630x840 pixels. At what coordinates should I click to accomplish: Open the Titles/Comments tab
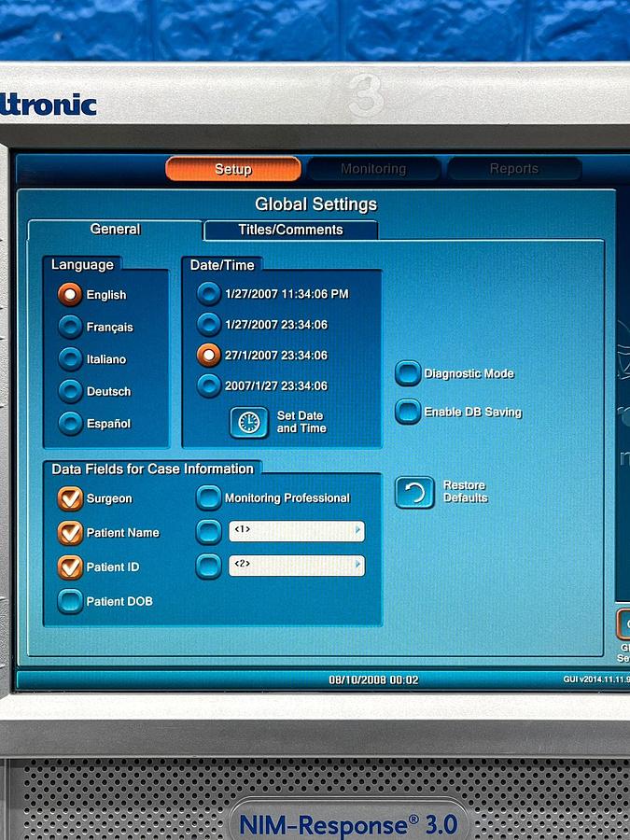click(x=290, y=230)
